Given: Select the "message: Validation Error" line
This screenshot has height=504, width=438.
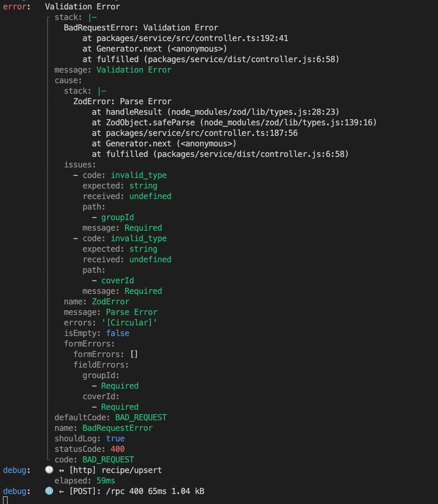Looking at the screenshot, I should point(113,70).
